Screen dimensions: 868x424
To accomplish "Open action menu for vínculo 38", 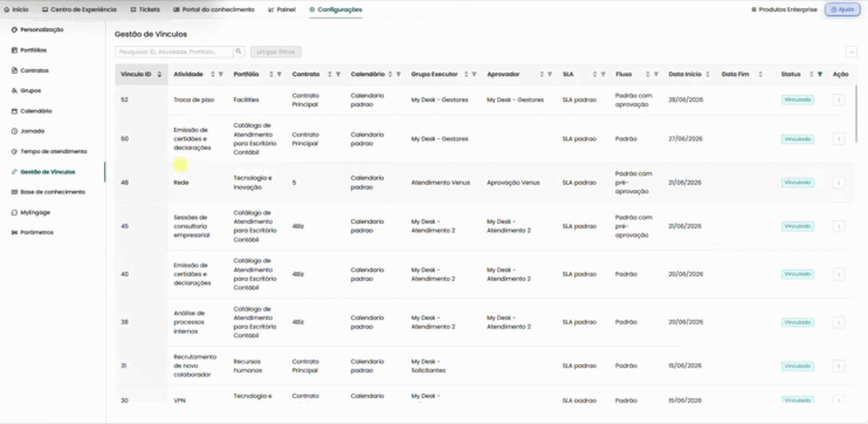I will (x=838, y=322).
